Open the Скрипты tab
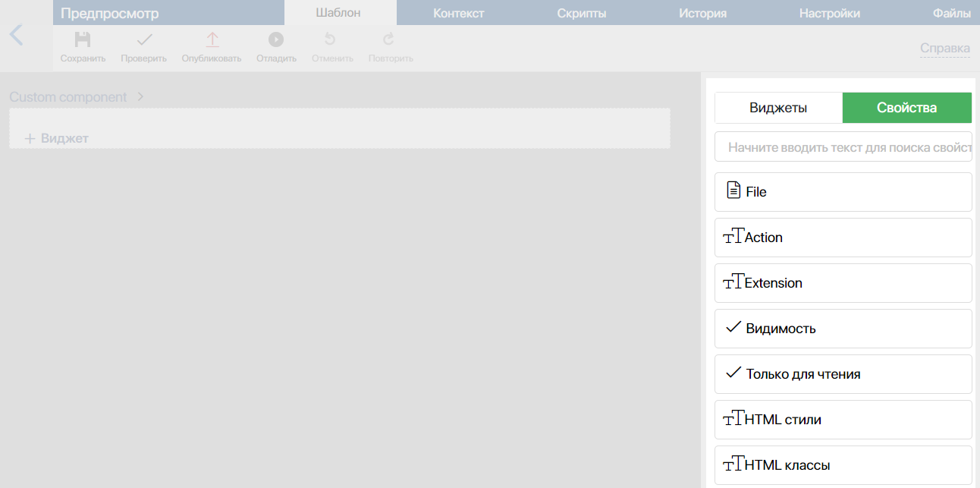This screenshot has height=488, width=980. pyautogui.click(x=581, y=13)
